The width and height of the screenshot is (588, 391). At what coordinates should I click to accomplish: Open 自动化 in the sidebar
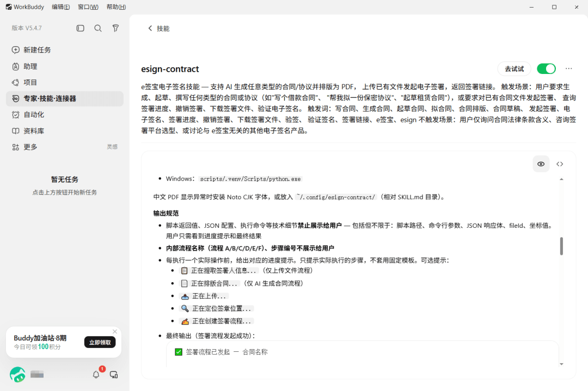coord(64,115)
